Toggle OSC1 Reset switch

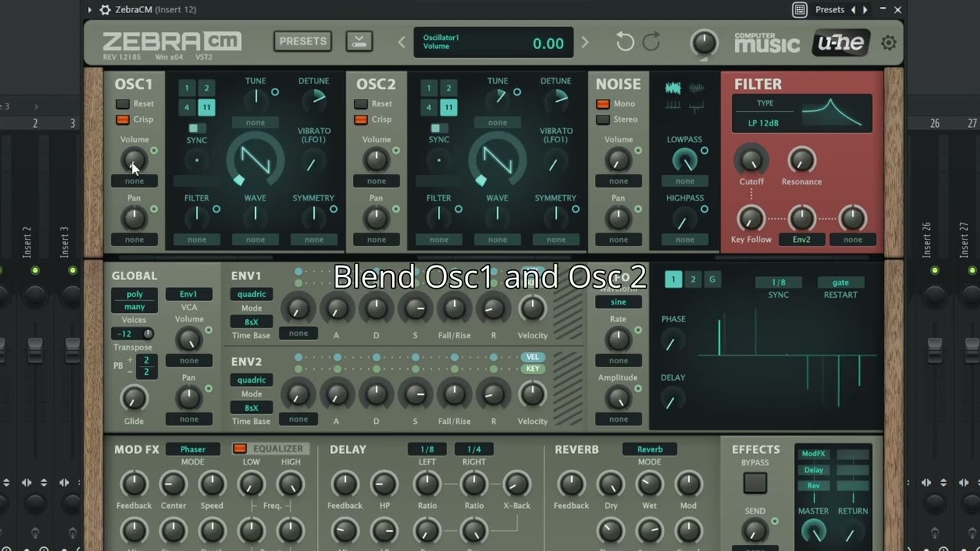pyautogui.click(x=122, y=104)
